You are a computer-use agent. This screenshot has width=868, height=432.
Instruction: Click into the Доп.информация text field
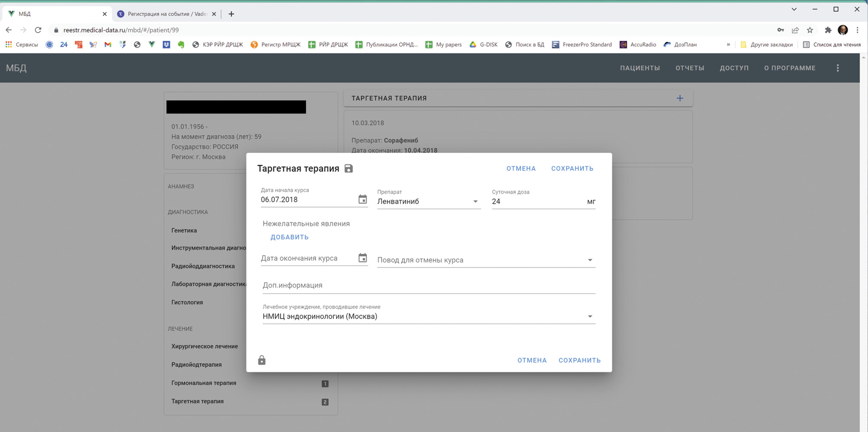(x=428, y=285)
